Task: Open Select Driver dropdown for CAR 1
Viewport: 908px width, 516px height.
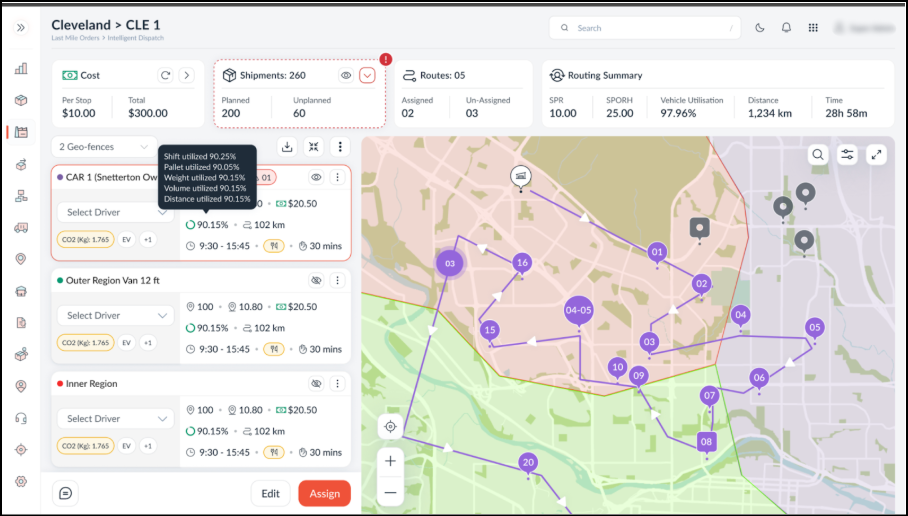Action: click(x=115, y=213)
